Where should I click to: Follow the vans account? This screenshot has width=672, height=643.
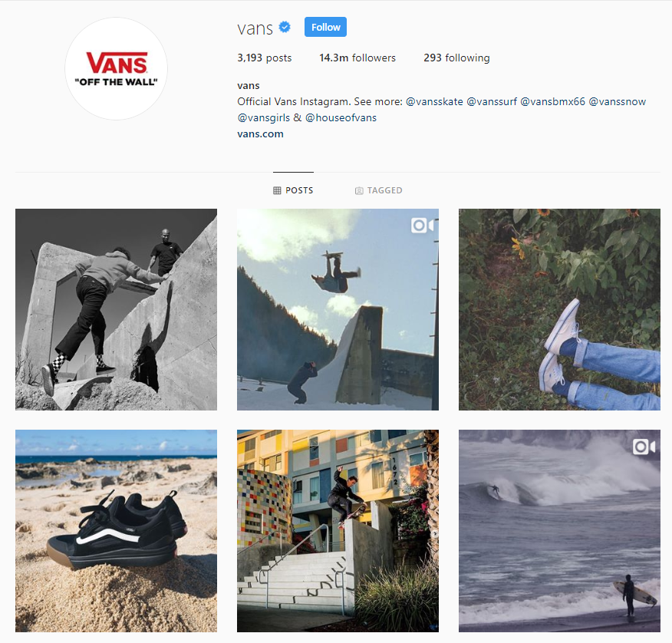click(326, 27)
